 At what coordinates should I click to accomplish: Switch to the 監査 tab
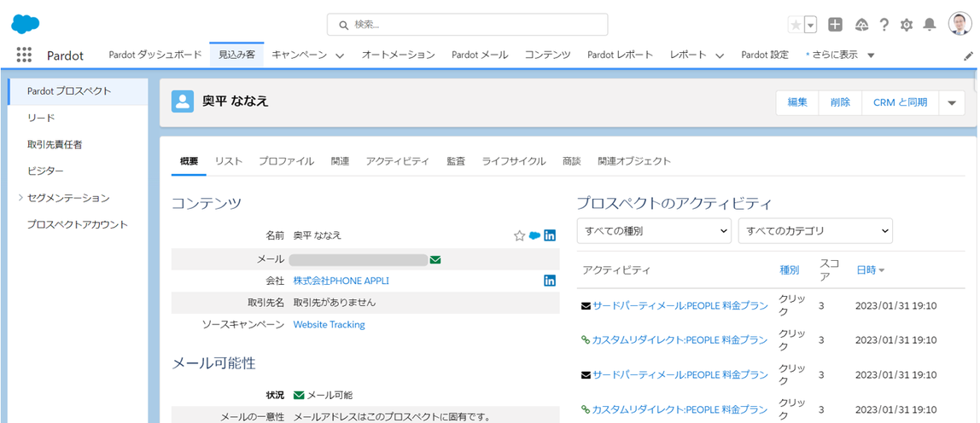click(456, 160)
